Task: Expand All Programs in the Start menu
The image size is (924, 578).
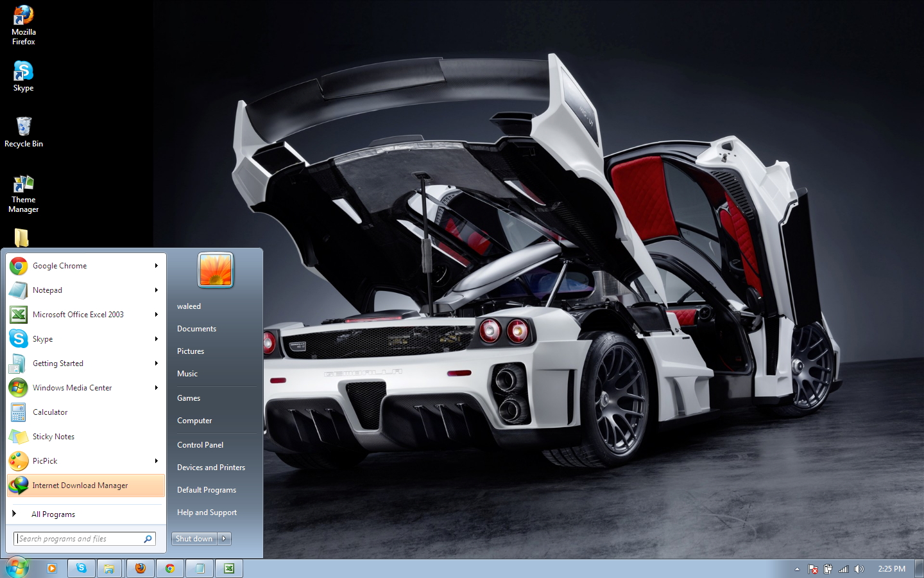Action: click(54, 514)
